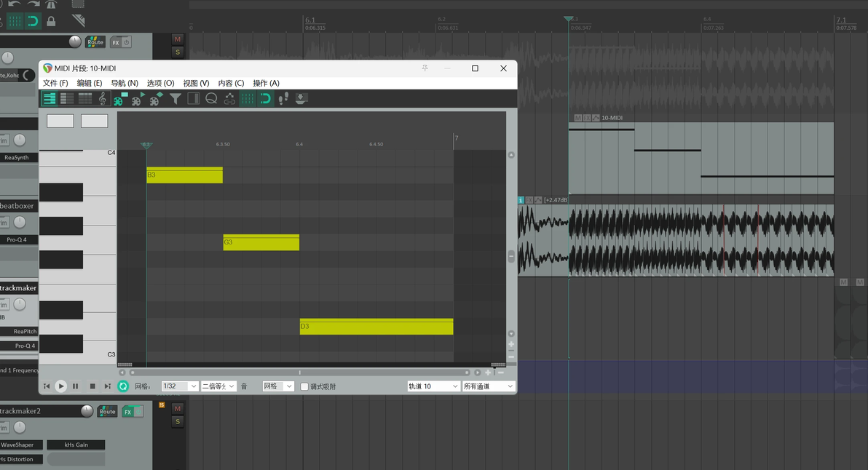Open the 编辑 (E) menu
868x470 pixels.
point(90,83)
